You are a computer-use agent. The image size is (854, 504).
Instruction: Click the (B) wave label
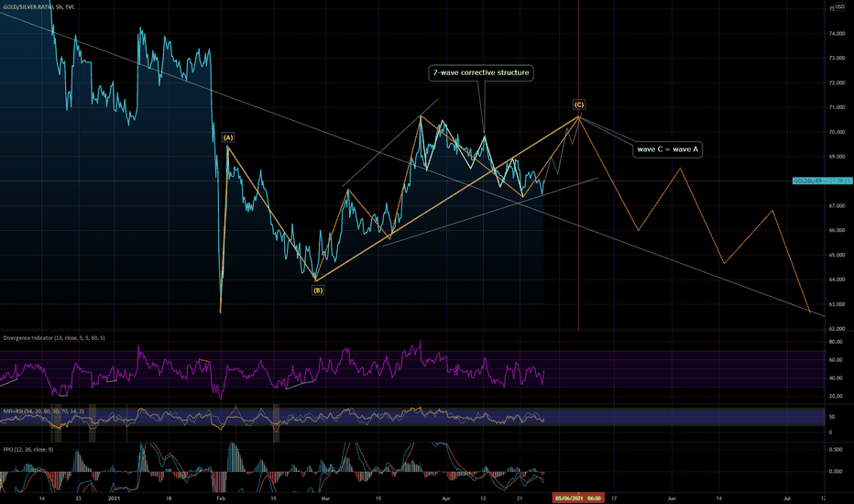click(318, 290)
